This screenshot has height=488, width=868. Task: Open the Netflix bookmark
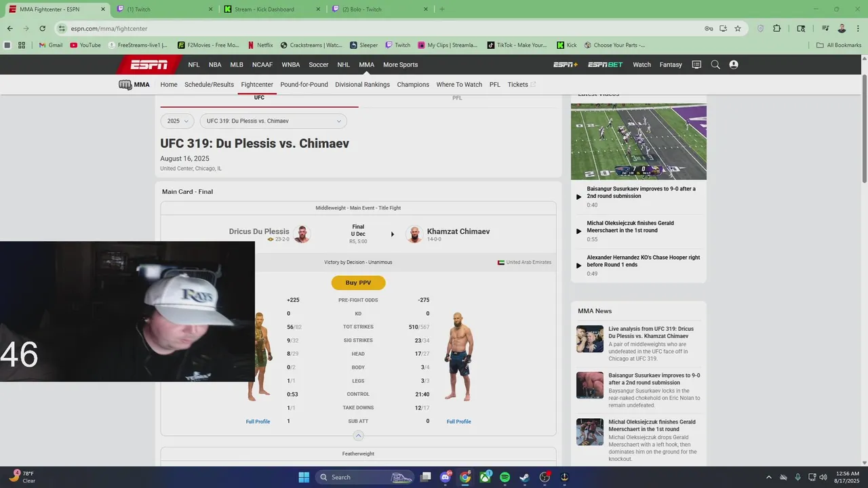pyautogui.click(x=260, y=45)
